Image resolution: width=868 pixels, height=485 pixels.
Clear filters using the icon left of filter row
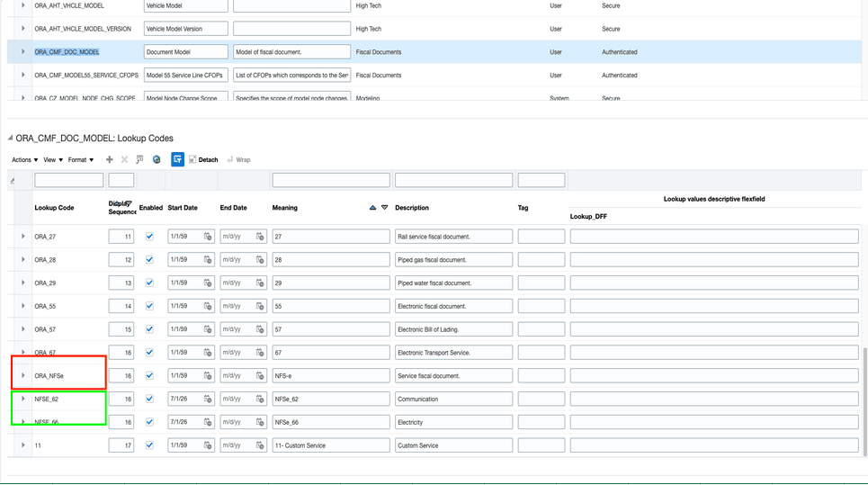[x=13, y=181]
